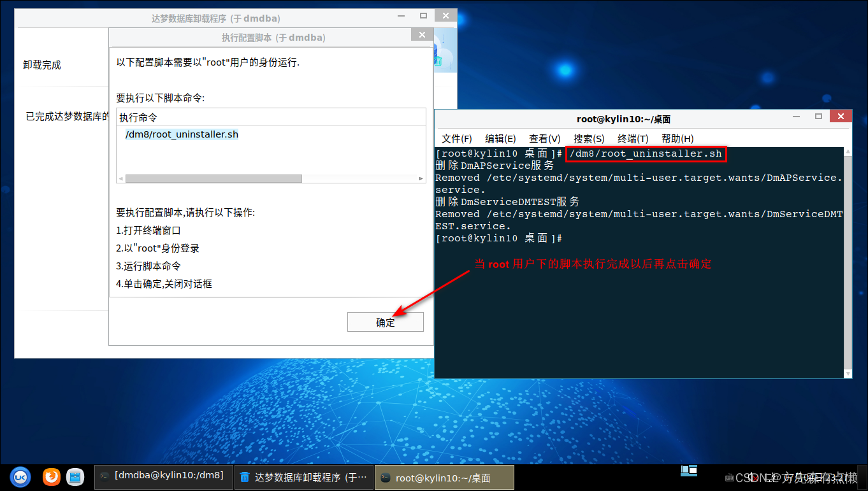Click the 确定 button in dialog
868x491 pixels.
click(386, 322)
